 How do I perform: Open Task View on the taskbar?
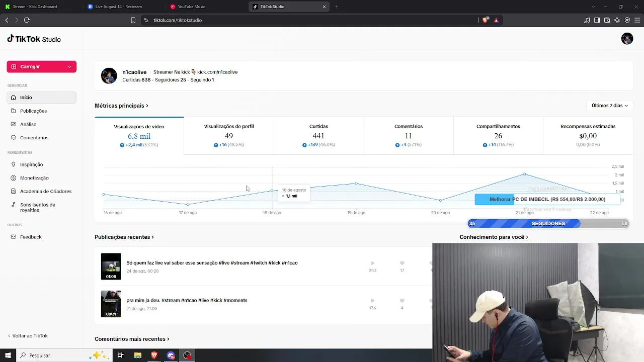click(121, 355)
